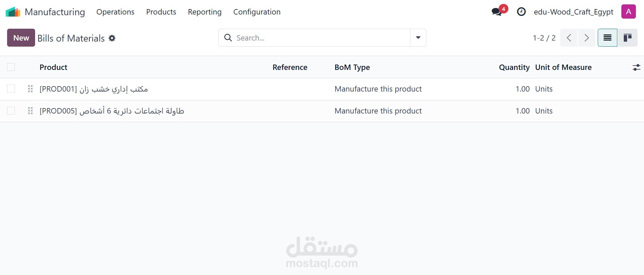Click the Bills of Materials gear icon
This screenshot has width=644, height=275.
(x=112, y=38)
